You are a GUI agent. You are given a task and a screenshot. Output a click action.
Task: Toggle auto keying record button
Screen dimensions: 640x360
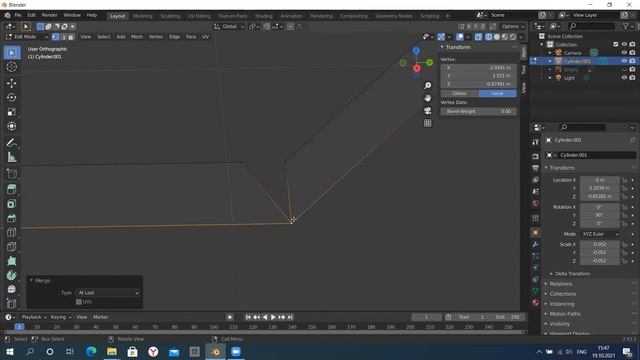click(230, 317)
